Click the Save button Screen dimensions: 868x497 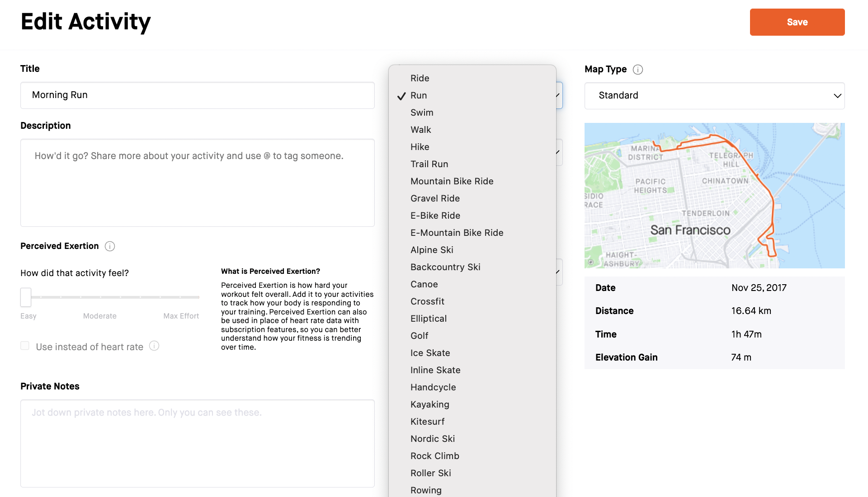click(797, 22)
